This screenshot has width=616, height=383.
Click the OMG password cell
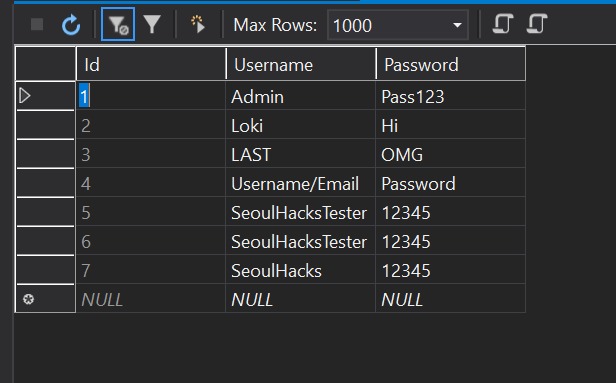(x=451, y=154)
